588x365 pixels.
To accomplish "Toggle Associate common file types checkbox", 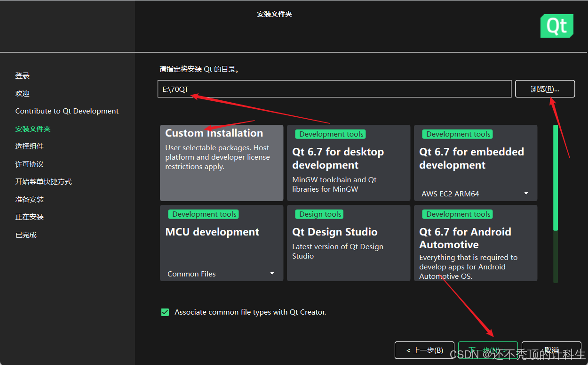I will (x=165, y=312).
